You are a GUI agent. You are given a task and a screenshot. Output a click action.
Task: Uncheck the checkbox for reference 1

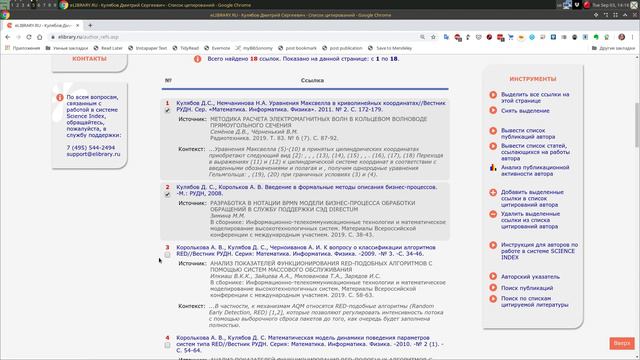click(x=167, y=110)
